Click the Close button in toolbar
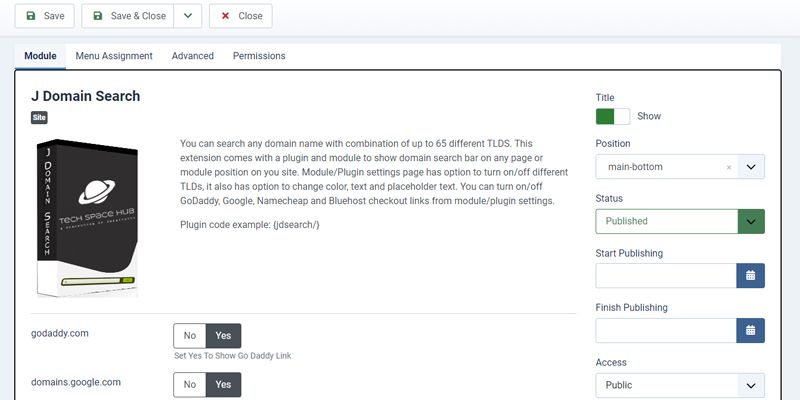This screenshot has height=400, width=800. (x=240, y=16)
